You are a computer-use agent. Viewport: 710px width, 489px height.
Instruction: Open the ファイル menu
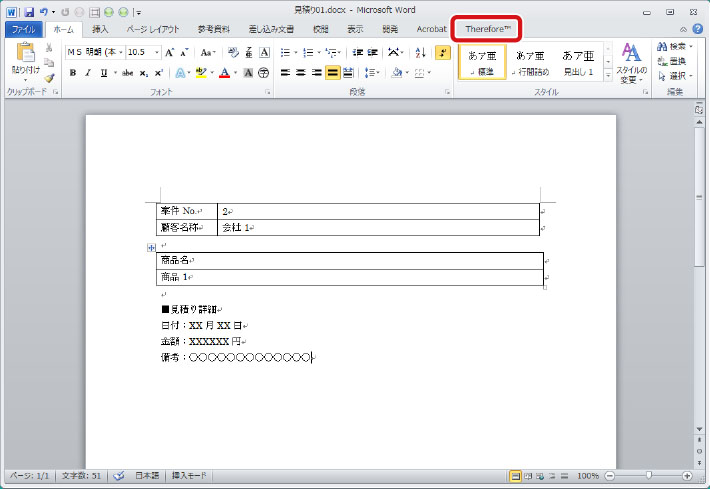(x=22, y=30)
